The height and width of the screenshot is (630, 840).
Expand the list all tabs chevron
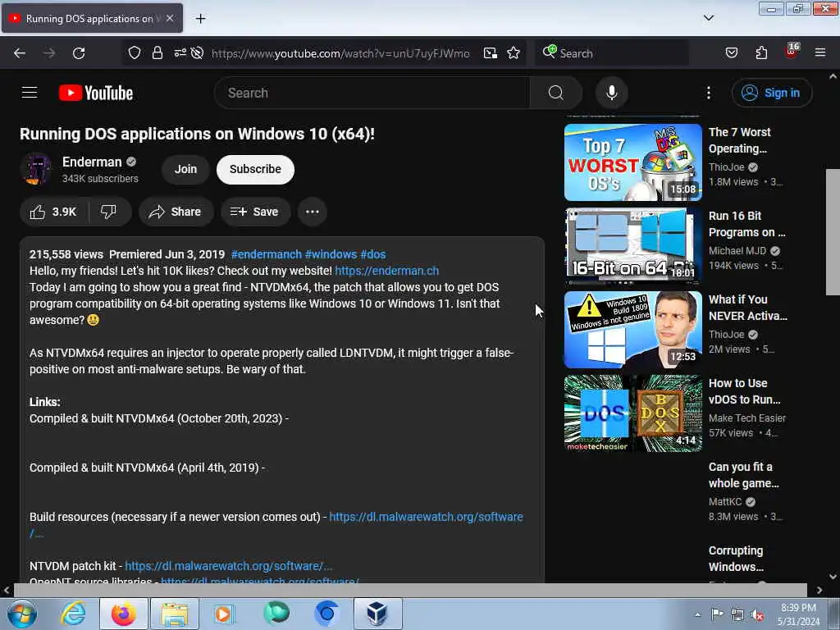coord(708,18)
